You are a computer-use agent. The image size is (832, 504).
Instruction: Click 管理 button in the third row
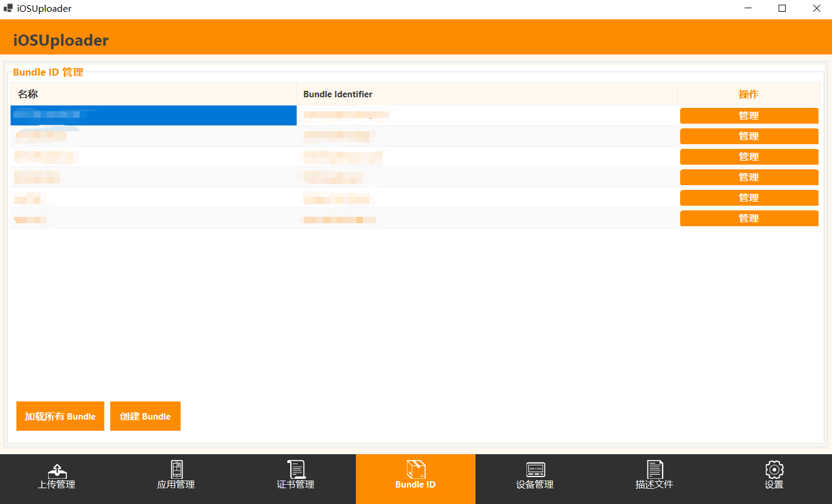[749, 156]
